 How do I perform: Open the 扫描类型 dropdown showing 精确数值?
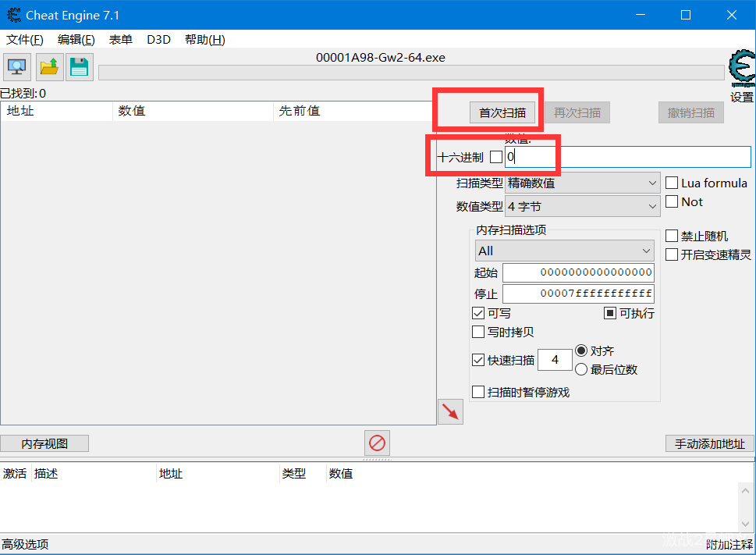point(583,183)
